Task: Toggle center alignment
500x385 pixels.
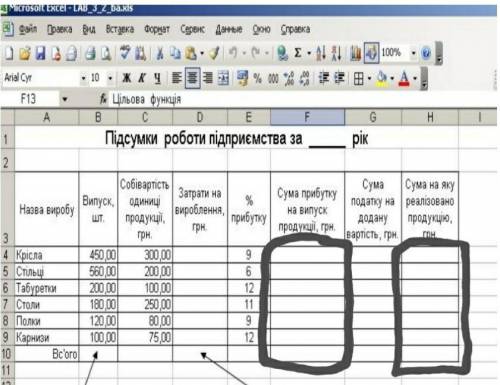Action: pos(192,78)
